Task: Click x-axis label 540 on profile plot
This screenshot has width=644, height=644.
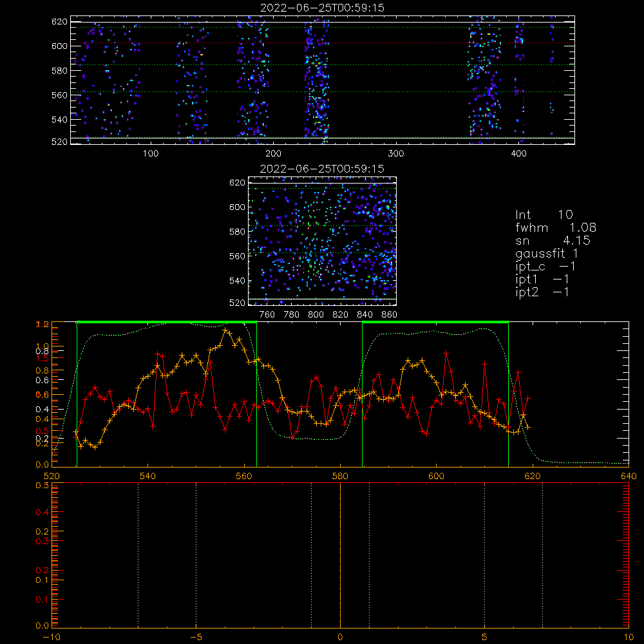Action: click(x=148, y=477)
